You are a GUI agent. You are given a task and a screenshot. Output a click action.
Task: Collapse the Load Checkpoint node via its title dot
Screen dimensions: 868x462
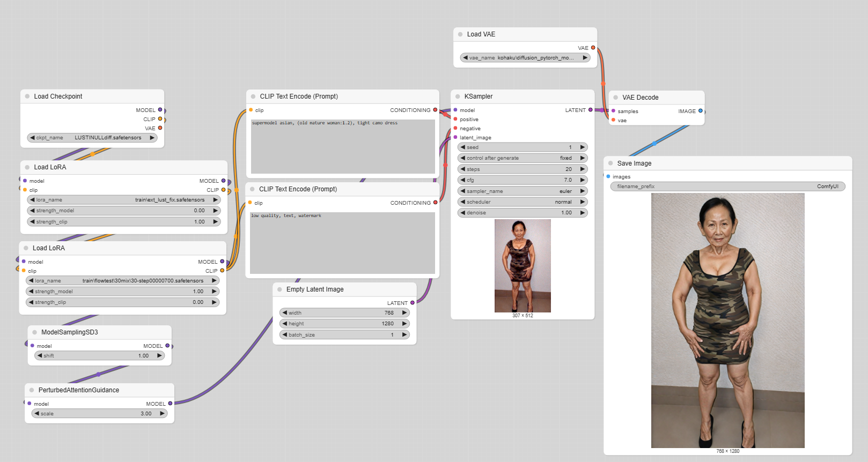pyautogui.click(x=27, y=96)
